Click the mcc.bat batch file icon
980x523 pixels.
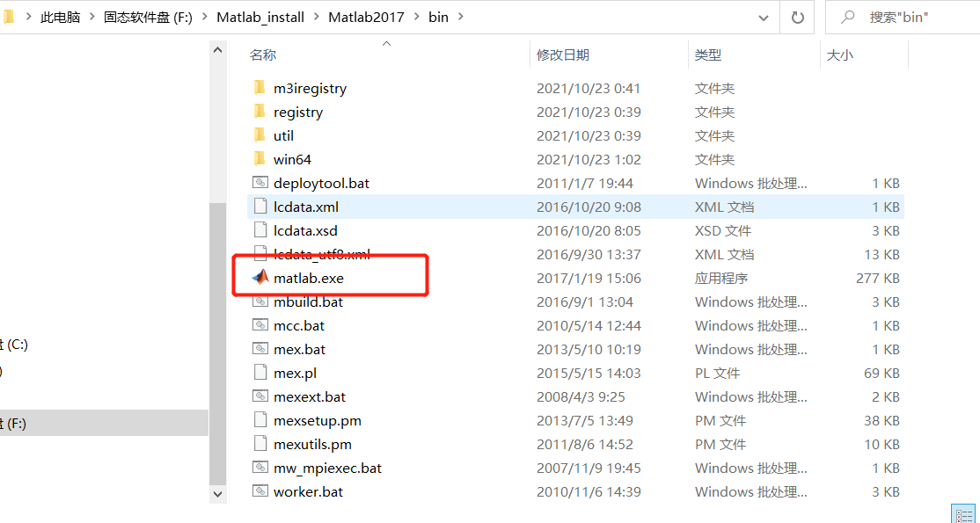[x=260, y=325]
